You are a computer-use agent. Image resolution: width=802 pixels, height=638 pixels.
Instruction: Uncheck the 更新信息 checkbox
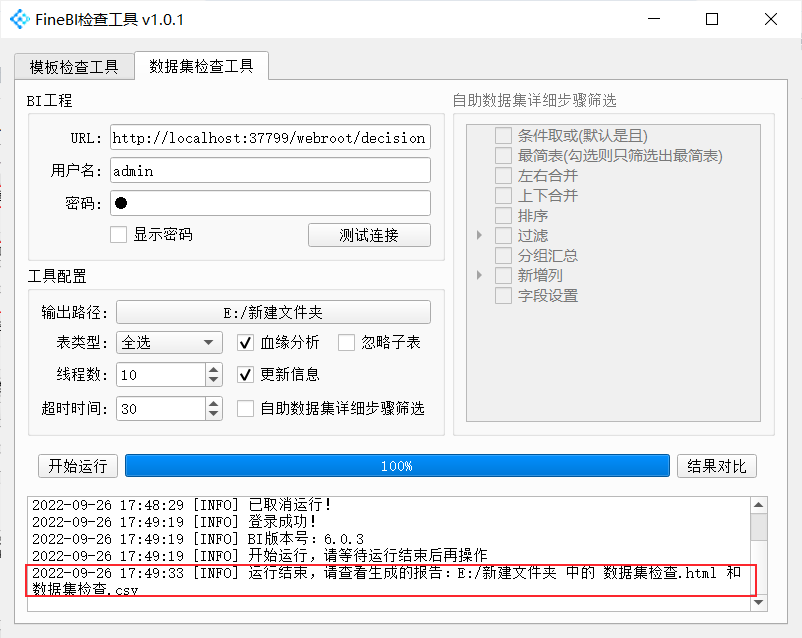point(246,375)
